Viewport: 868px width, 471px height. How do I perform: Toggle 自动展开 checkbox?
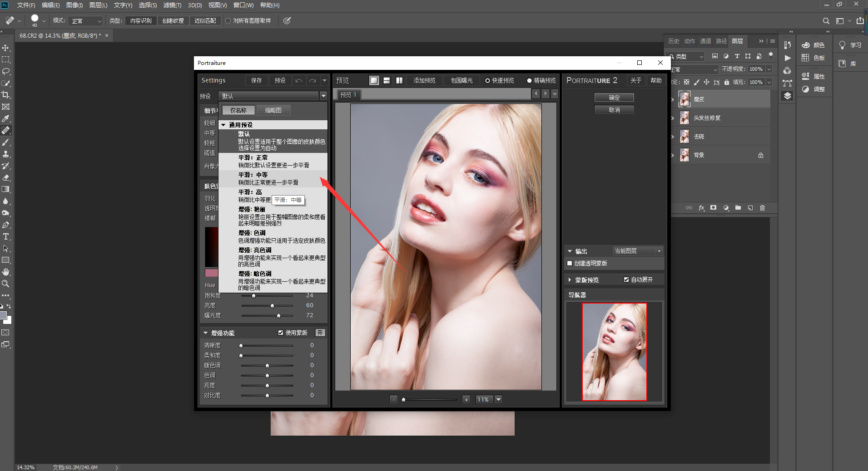click(x=626, y=280)
